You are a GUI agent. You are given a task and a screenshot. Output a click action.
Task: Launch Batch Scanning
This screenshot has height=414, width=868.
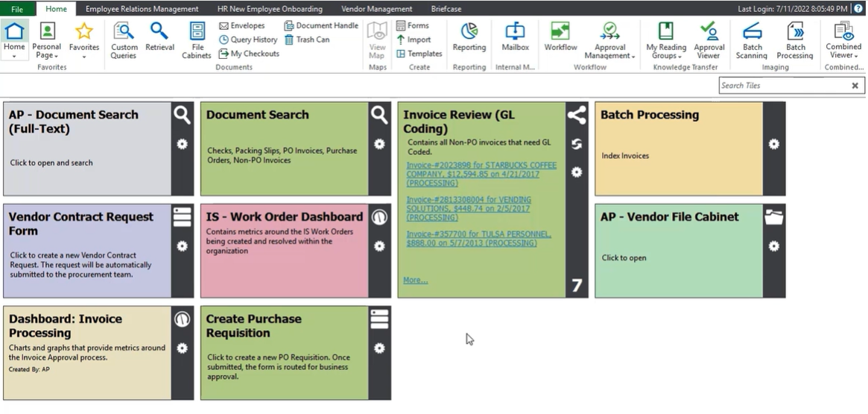[x=752, y=40]
